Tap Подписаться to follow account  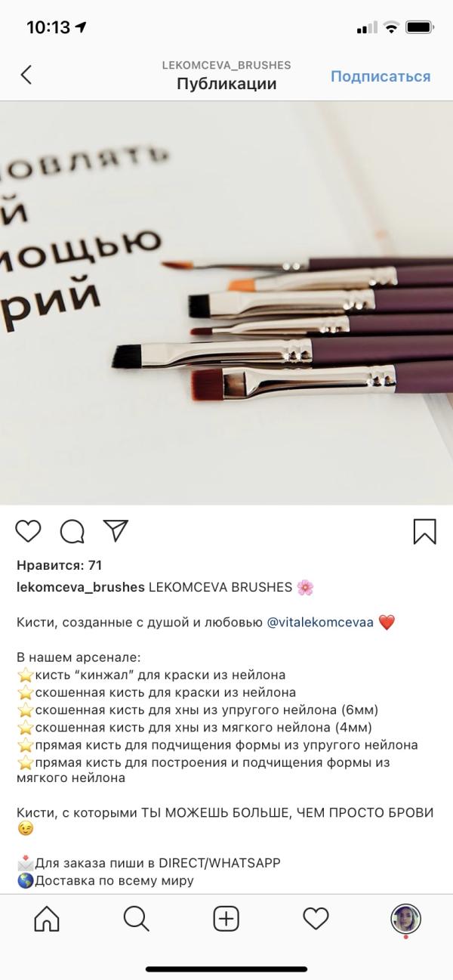tap(381, 76)
